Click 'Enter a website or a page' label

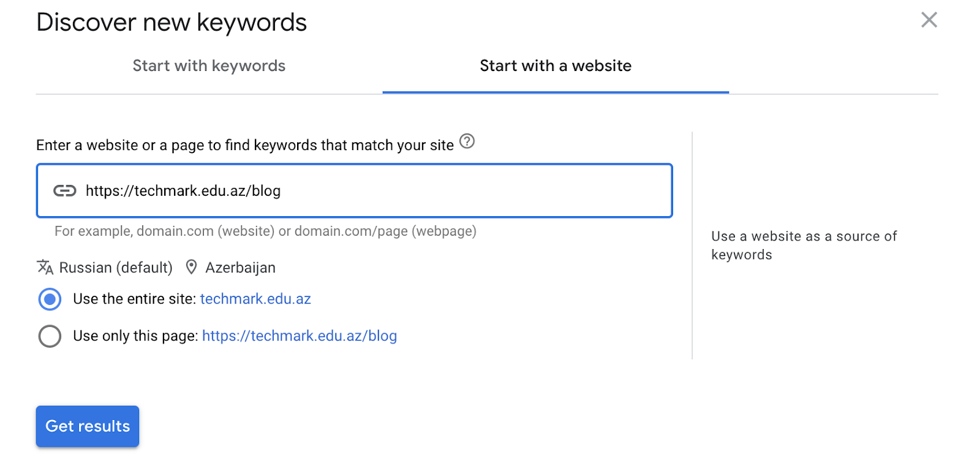245,145
